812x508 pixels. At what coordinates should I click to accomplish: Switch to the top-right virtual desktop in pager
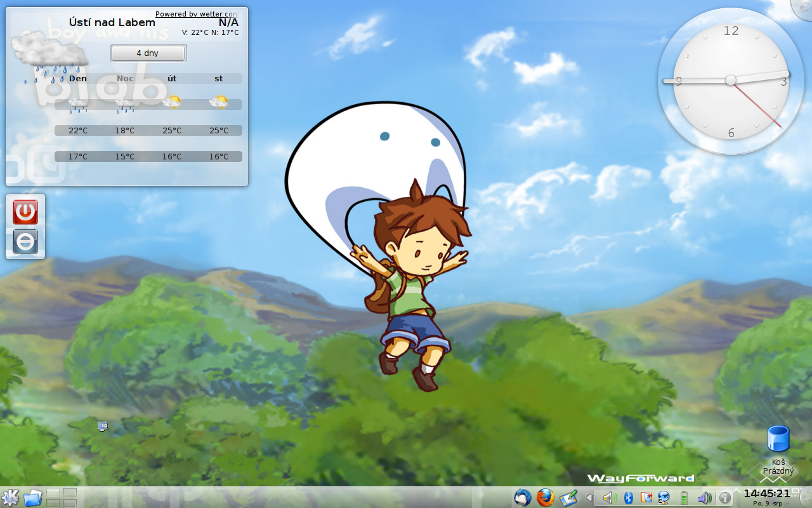[70, 493]
